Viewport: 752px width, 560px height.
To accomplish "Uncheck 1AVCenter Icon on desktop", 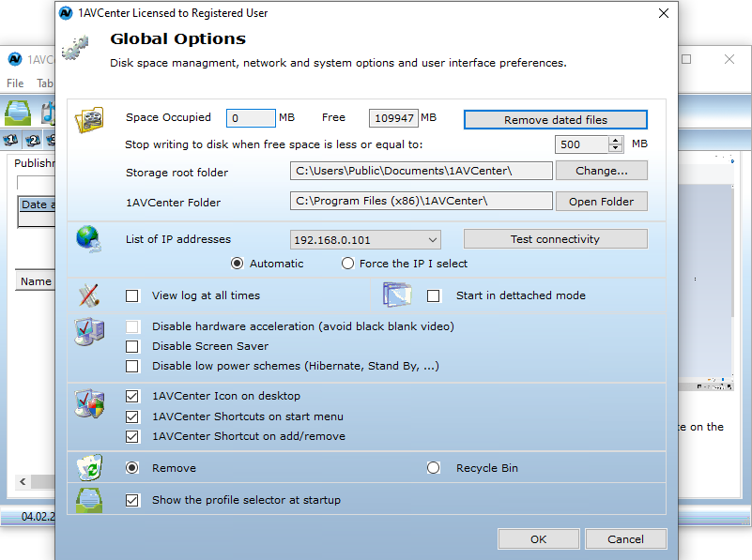I will click(131, 396).
